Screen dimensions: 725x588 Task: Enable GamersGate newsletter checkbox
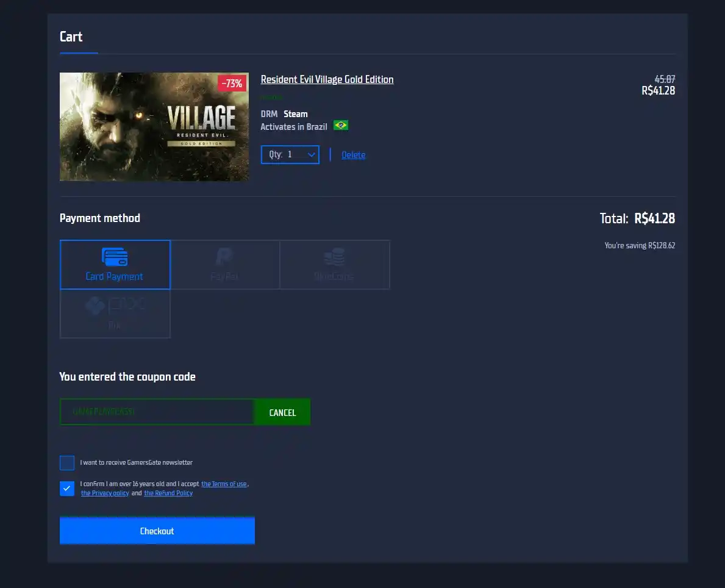pyautogui.click(x=67, y=462)
